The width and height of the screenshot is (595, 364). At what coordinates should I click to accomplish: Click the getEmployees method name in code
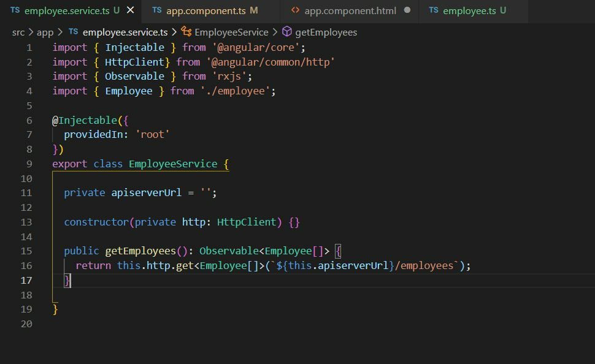140,251
